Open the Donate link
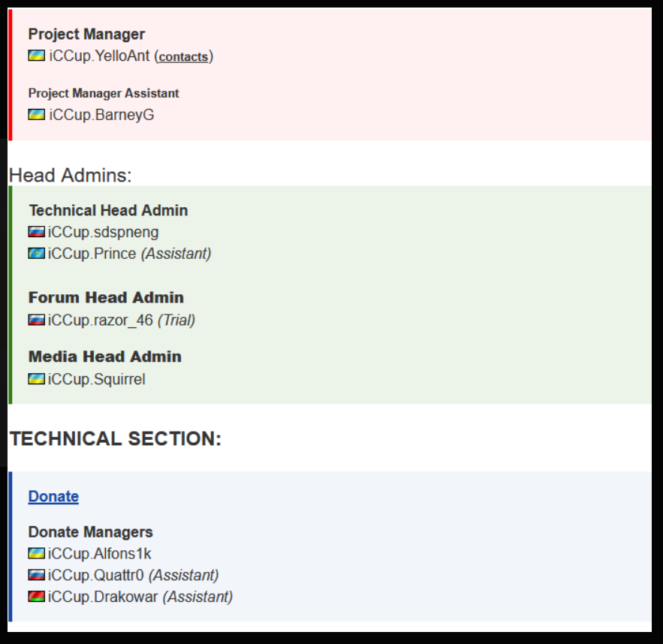This screenshot has height=644, width=663. coord(53,496)
